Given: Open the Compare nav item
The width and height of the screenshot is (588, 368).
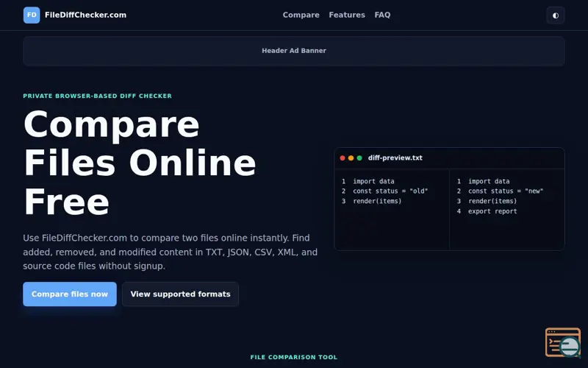Looking at the screenshot, I should (301, 15).
